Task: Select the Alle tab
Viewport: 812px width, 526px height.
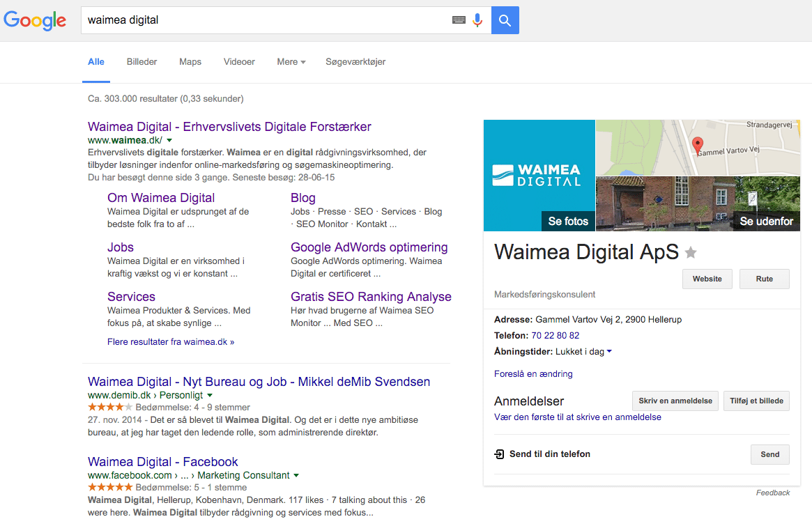Action: pos(95,61)
